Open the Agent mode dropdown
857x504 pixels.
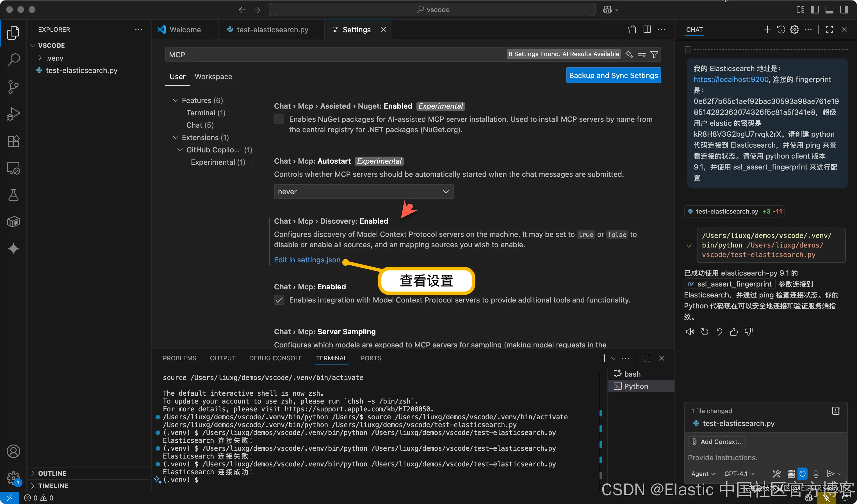pyautogui.click(x=703, y=473)
